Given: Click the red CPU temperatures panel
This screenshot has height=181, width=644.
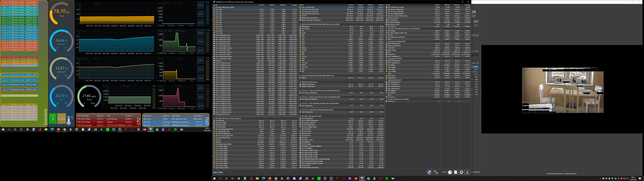Looking at the screenshot, I should 109,120.
